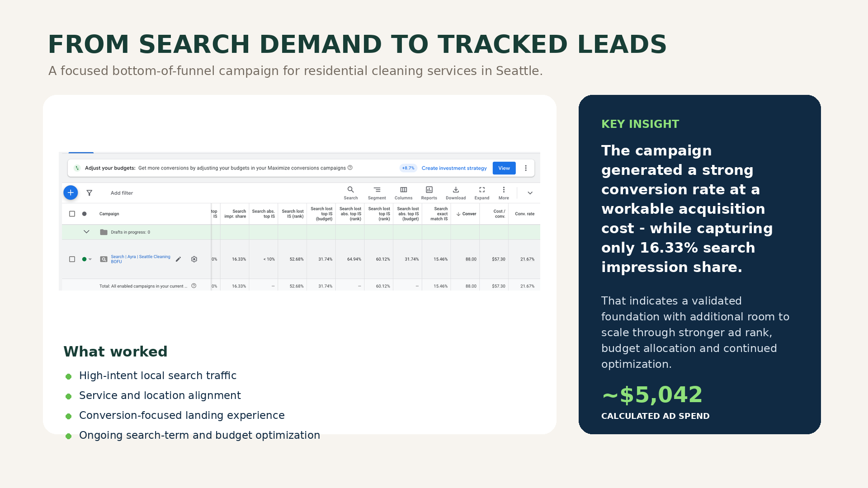Click FROM SEARCH DEMAND TO TRACKED LEADS title
This screenshot has width=868, height=488.
(357, 44)
